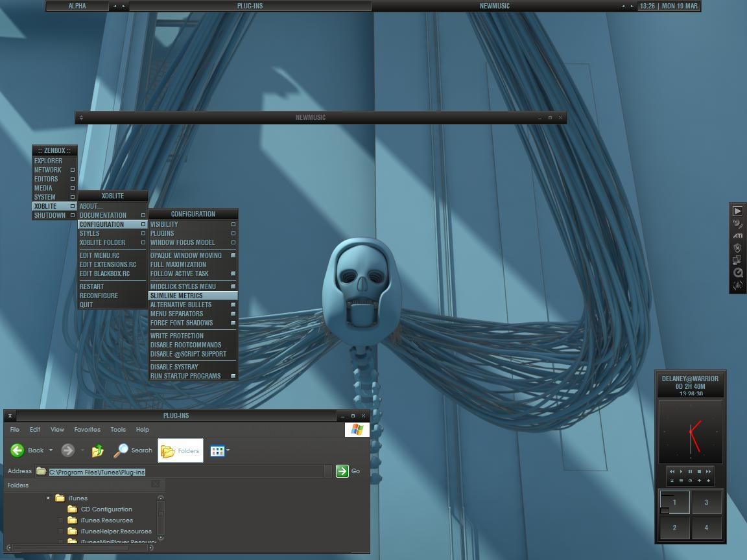Open the QuickTime tray icon
This screenshot has height=560, width=747.
[738, 272]
